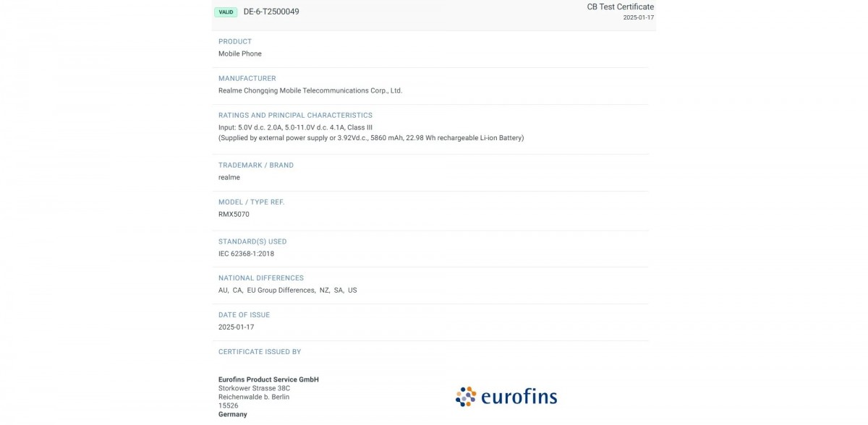Click the RATINGS AND PRINCIPAL CHARACTERISTICS label

coord(295,115)
